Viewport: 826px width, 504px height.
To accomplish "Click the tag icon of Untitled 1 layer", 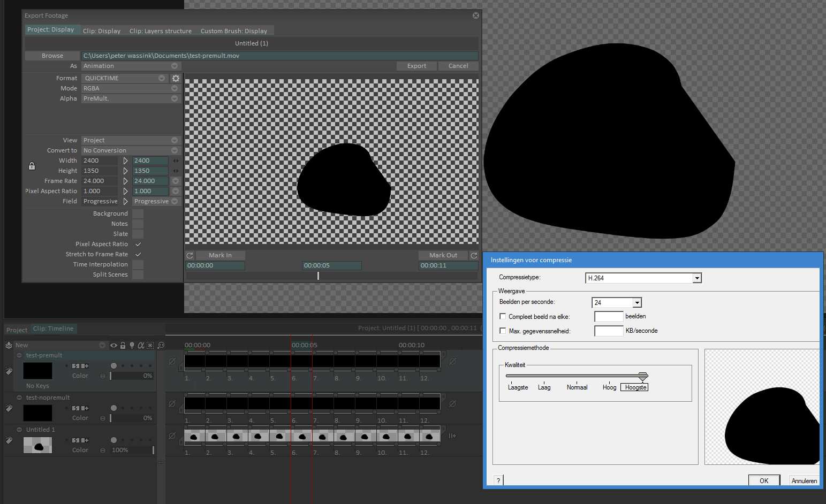I will (x=9, y=440).
